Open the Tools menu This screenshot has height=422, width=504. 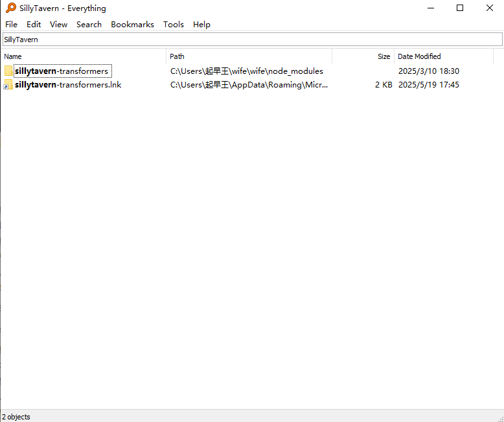click(x=174, y=25)
